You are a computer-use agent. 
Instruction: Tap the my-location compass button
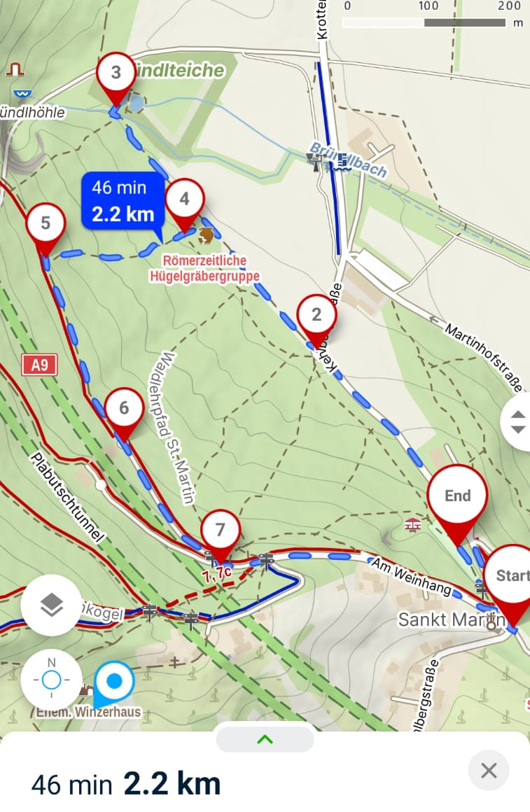(51, 680)
